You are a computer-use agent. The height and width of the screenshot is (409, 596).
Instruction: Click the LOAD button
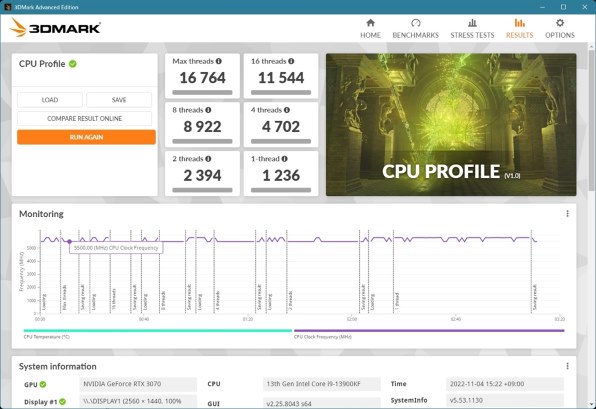(x=50, y=100)
